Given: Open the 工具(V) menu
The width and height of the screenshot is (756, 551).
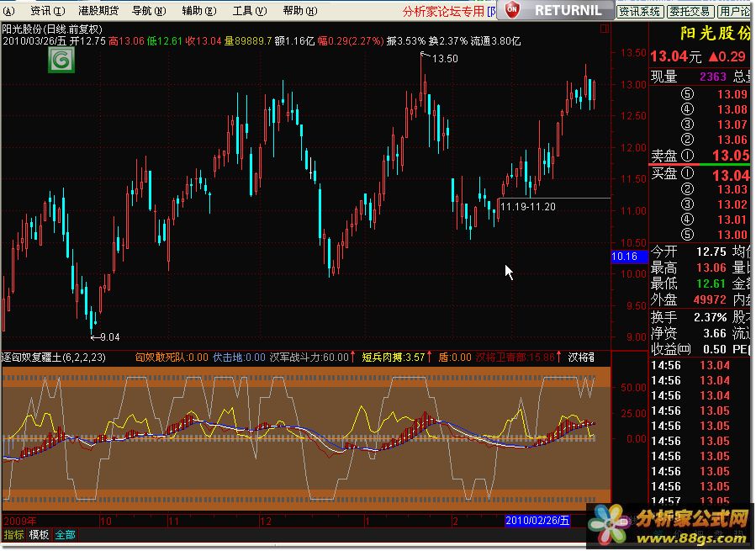Looking at the screenshot, I should (250, 10).
